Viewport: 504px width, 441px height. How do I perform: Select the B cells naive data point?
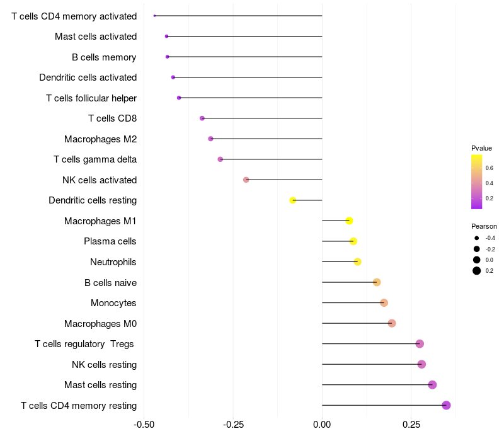click(x=377, y=282)
